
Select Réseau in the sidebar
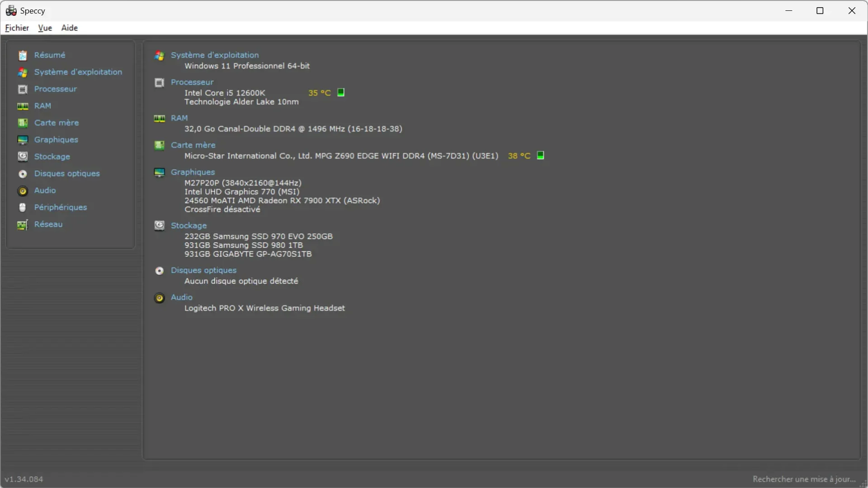click(x=48, y=224)
